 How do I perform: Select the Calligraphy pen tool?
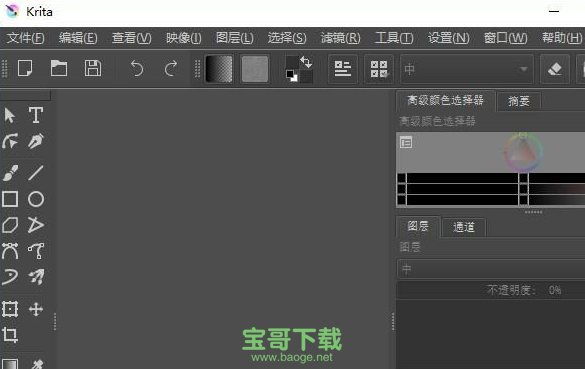click(36, 141)
